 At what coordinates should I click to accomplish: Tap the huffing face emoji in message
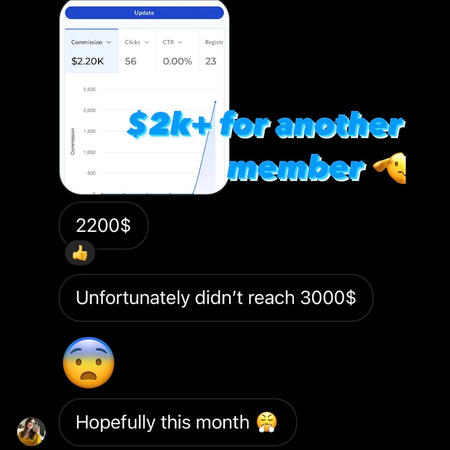pyautogui.click(x=267, y=422)
